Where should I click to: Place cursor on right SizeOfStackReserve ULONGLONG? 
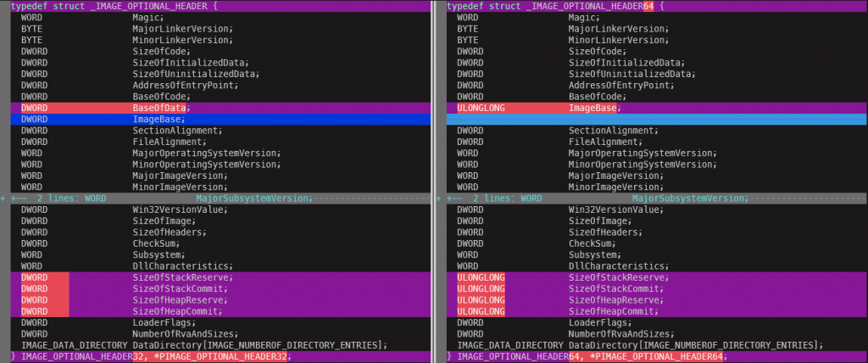481,277
